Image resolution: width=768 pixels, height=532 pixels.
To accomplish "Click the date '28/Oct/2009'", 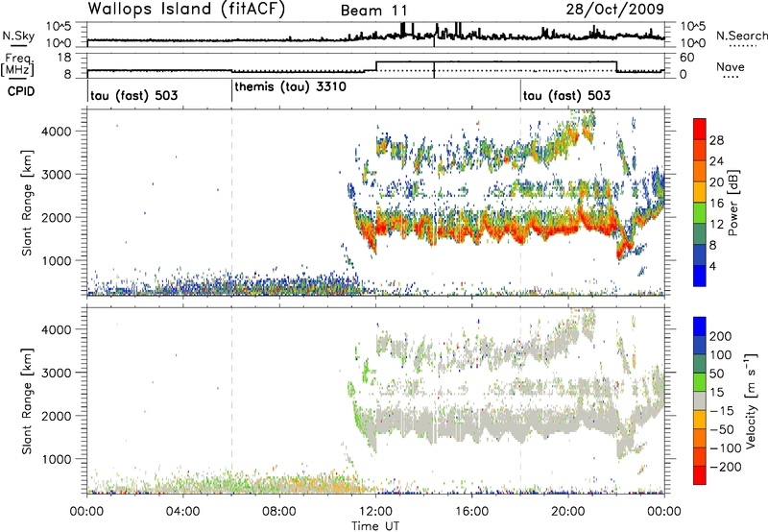I will [615, 9].
